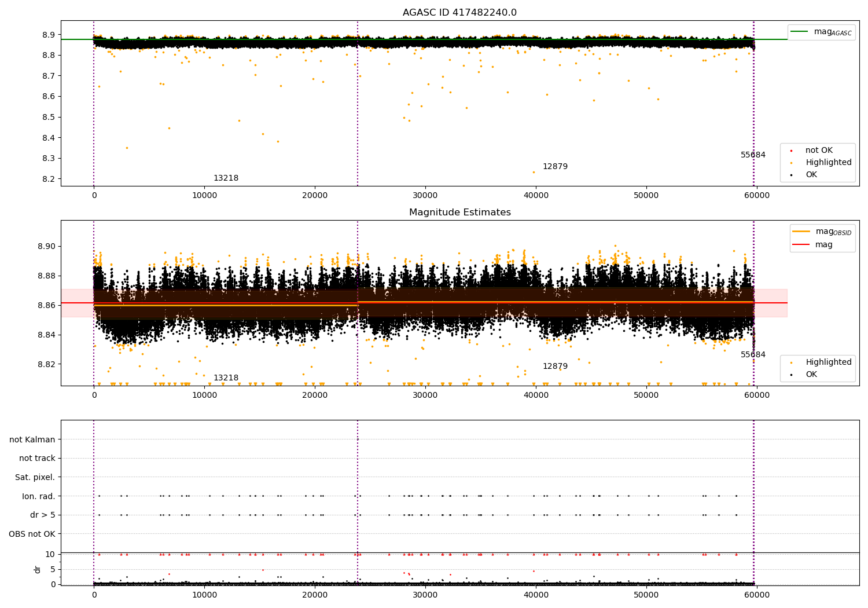Click the '8.82' y-axis tick of the middle plot
The image size is (868, 608).
[46, 364]
